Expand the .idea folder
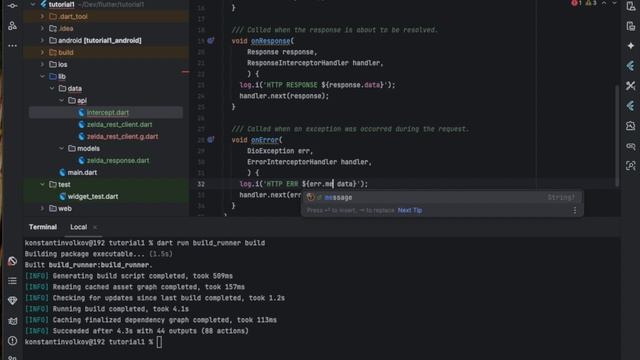Image resolution: width=640 pixels, height=360 pixels. point(42,29)
